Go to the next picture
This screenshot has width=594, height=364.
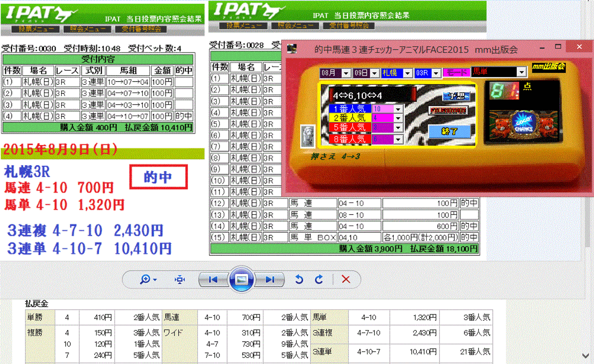271,280
